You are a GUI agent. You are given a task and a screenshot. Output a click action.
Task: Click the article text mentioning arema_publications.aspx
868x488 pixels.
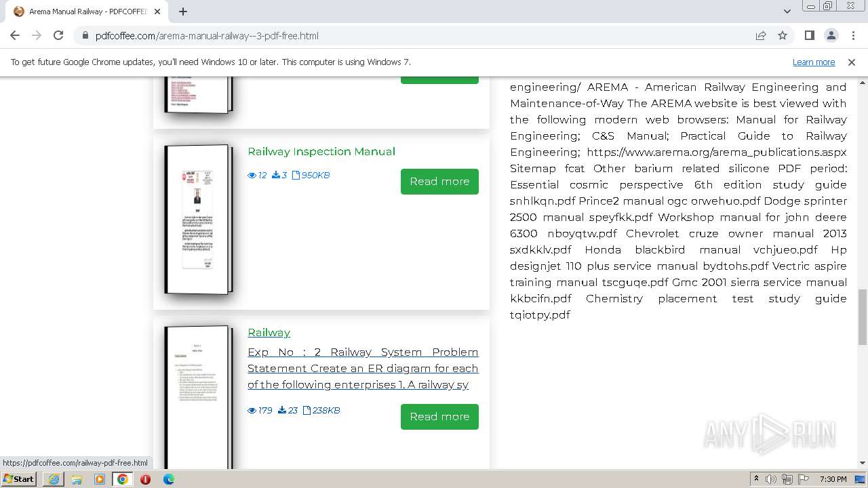[717, 152]
